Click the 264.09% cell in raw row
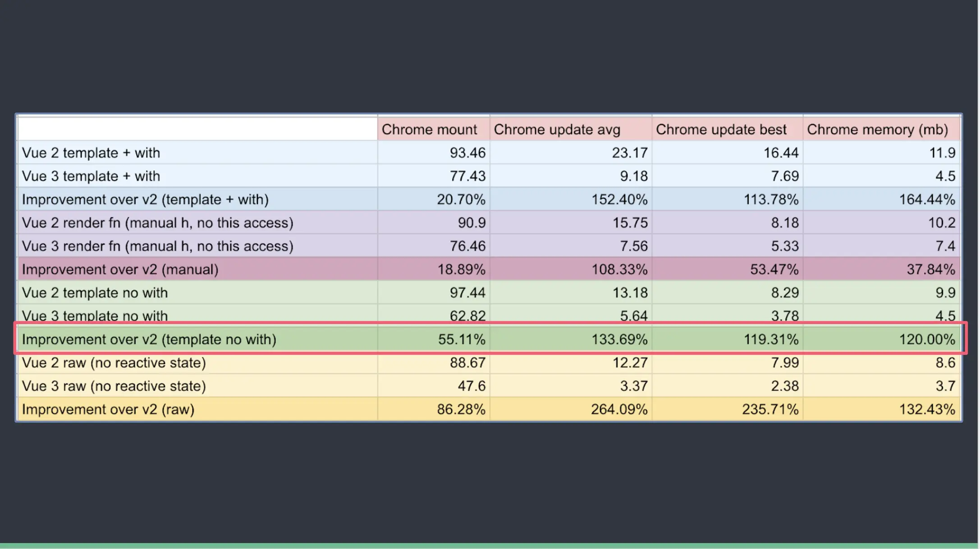Screen dimensions: 980x549 pyautogui.click(x=619, y=409)
